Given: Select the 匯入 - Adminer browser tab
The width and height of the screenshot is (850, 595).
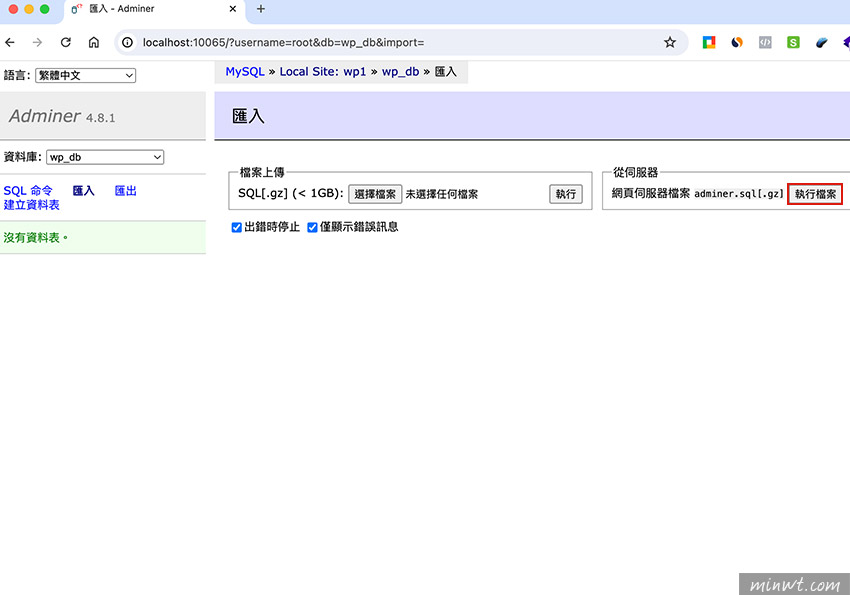Looking at the screenshot, I should coord(155,9).
